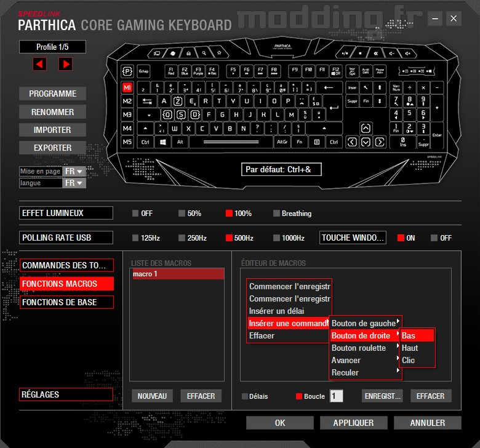Select the Backspace arrow key
Screen dimensions: 480x448
[329, 88]
